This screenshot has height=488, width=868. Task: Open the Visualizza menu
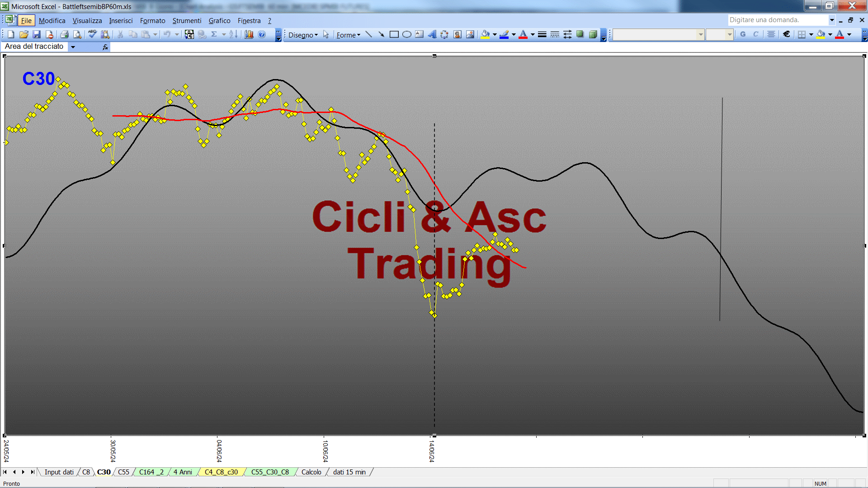(87, 21)
